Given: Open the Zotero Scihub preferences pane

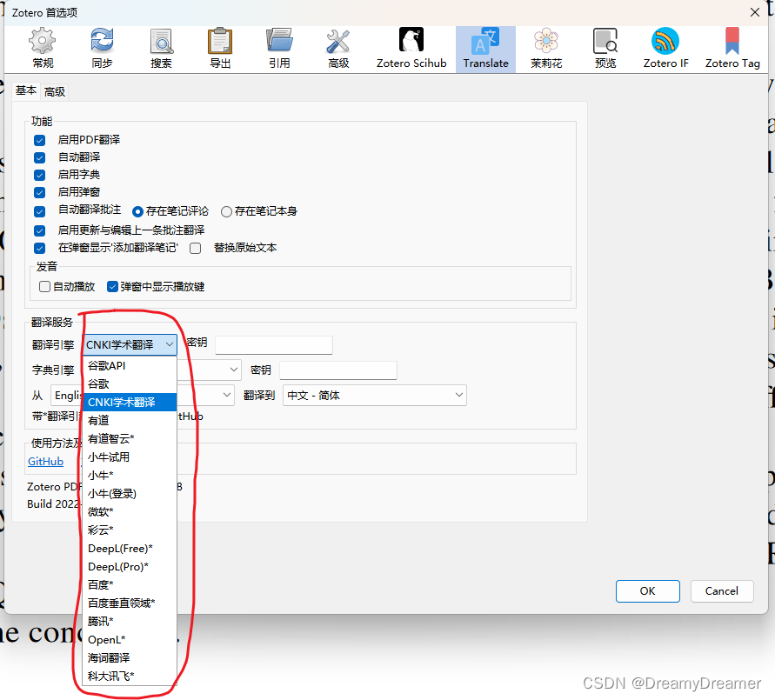Looking at the screenshot, I should point(411,49).
